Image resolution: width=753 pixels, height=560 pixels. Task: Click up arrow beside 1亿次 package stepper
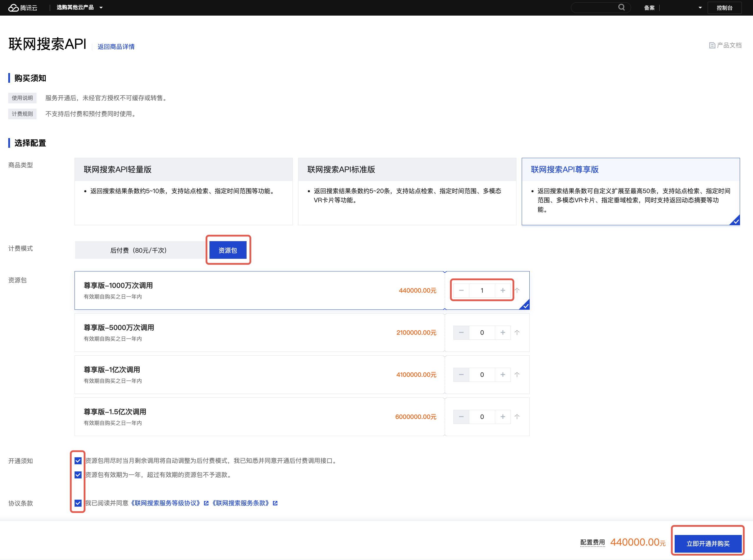click(x=517, y=375)
